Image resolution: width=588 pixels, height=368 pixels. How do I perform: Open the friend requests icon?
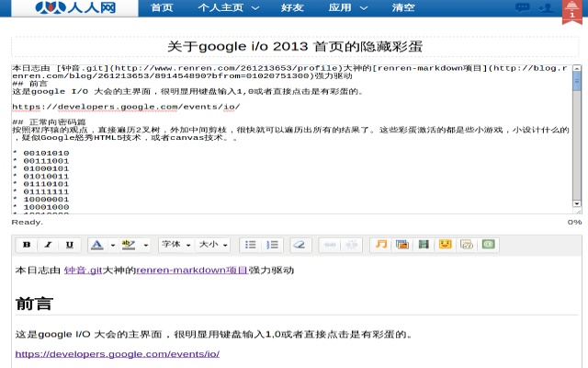(x=546, y=7)
